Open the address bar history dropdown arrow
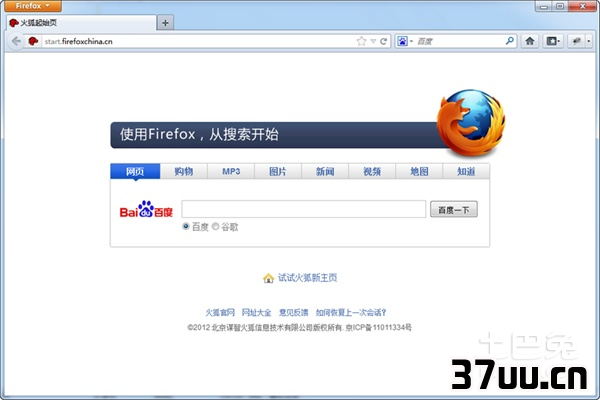Image resolution: width=600 pixels, height=400 pixels. coord(373,41)
